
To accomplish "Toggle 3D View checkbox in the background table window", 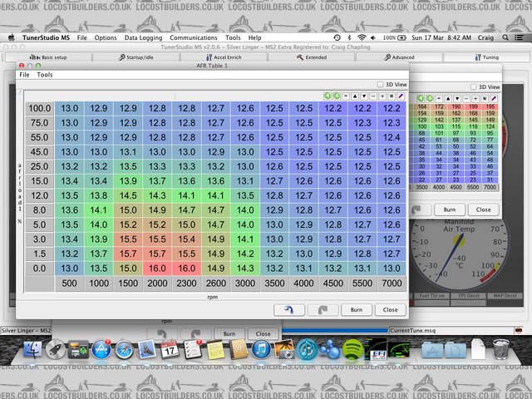I will (x=473, y=86).
